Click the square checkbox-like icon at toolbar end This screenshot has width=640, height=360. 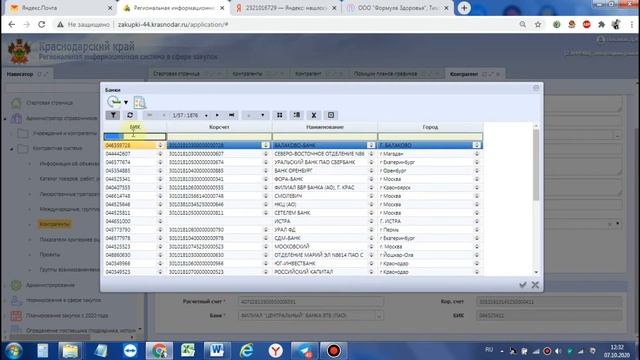click(x=331, y=115)
